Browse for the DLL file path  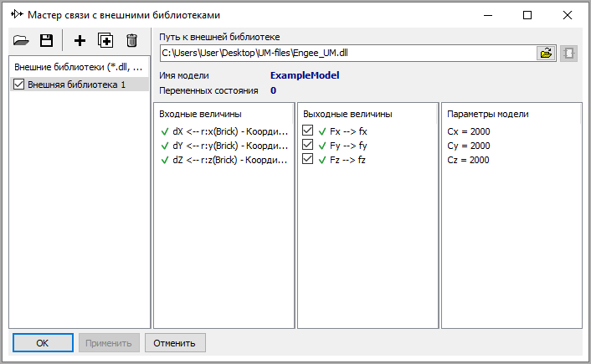click(x=546, y=53)
